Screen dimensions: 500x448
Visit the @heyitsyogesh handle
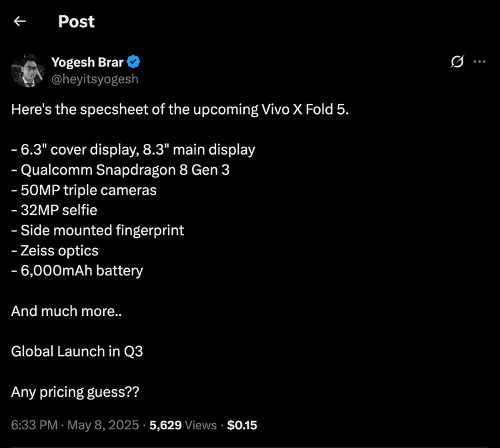click(95, 79)
